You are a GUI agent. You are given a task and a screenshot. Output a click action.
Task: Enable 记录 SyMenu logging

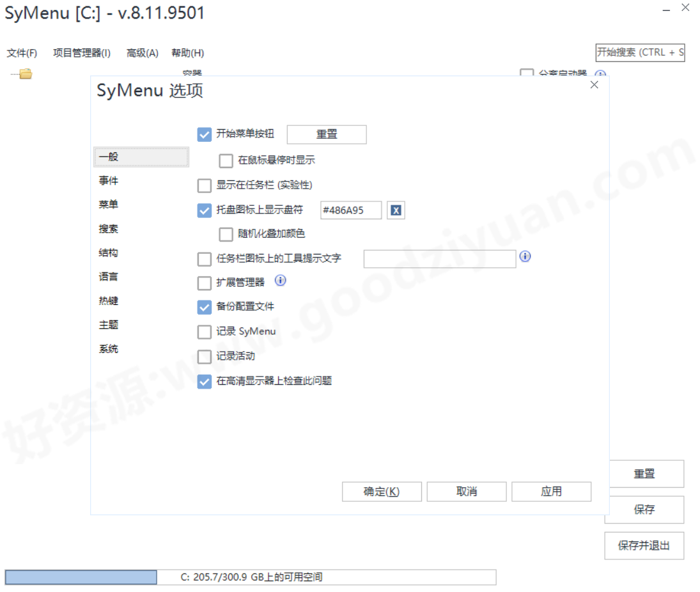coord(204,332)
